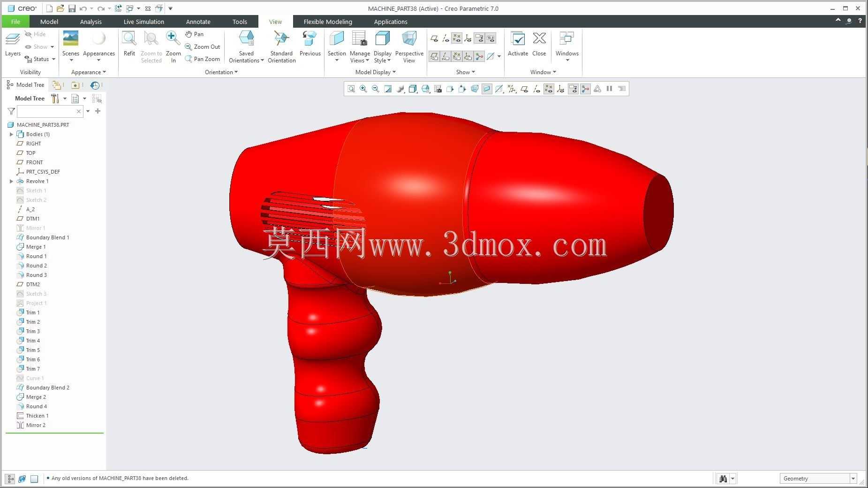Screen dimensions: 868x488
Task: Open the History clock tab icon
Action: click(x=95, y=85)
